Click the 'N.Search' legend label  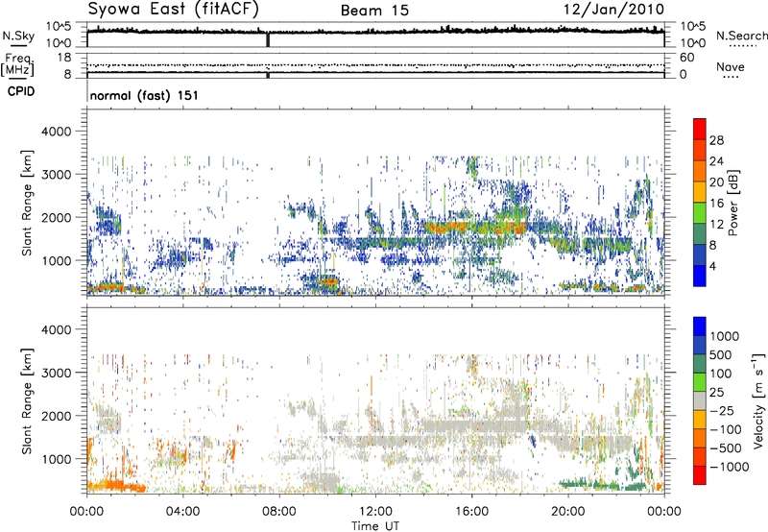741,36
